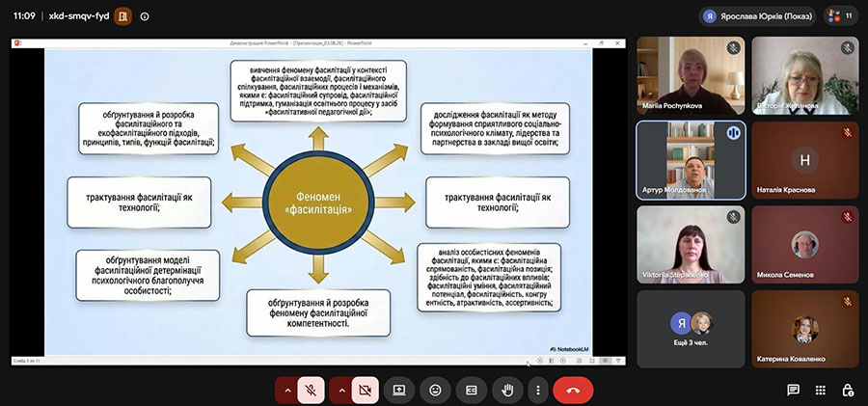Select Артур Молдованов speaking video tile
The width and height of the screenshot is (868, 406).
pos(691,160)
